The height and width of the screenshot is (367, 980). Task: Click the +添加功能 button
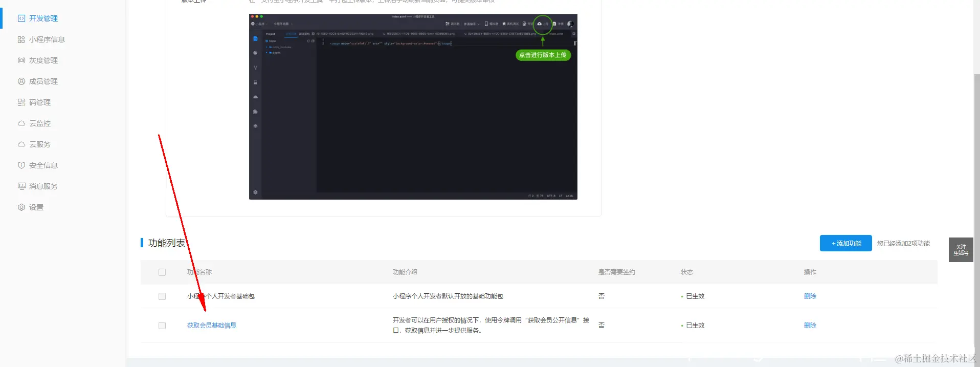(x=846, y=243)
